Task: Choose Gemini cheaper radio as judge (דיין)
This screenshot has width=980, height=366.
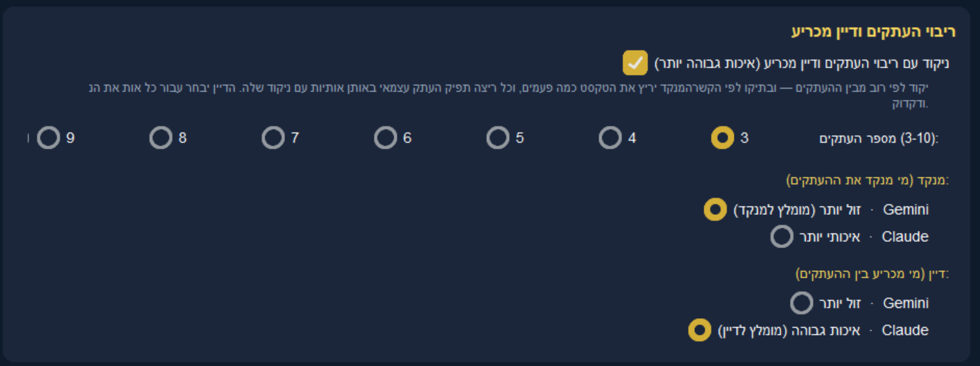Action: click(801, 303)
